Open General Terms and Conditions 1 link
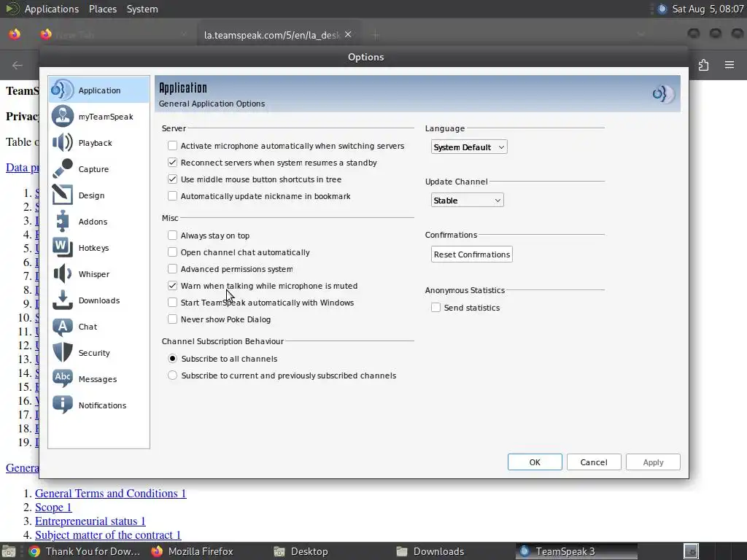The height and width of the screenshot is (560, 747). tap(111, 494)
